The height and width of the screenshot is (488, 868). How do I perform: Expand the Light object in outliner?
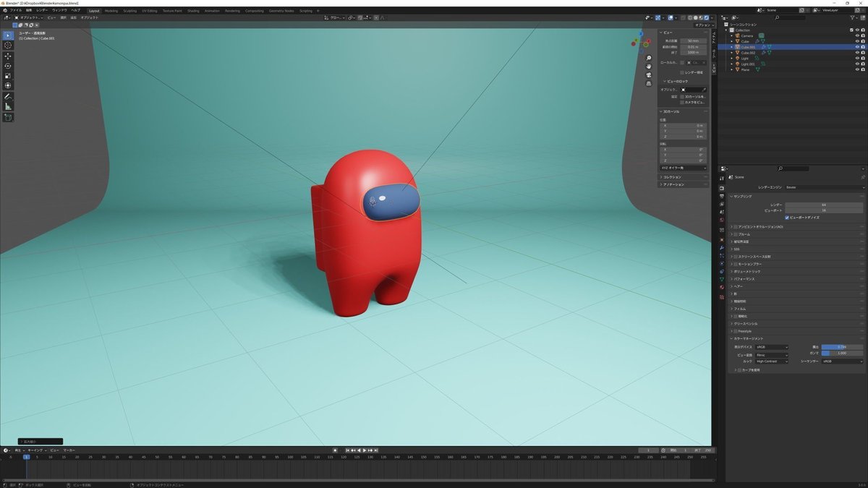point(731,59)
